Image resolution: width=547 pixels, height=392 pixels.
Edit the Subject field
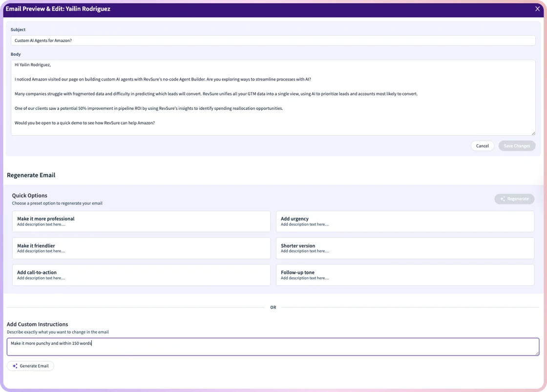coord(273,41)
